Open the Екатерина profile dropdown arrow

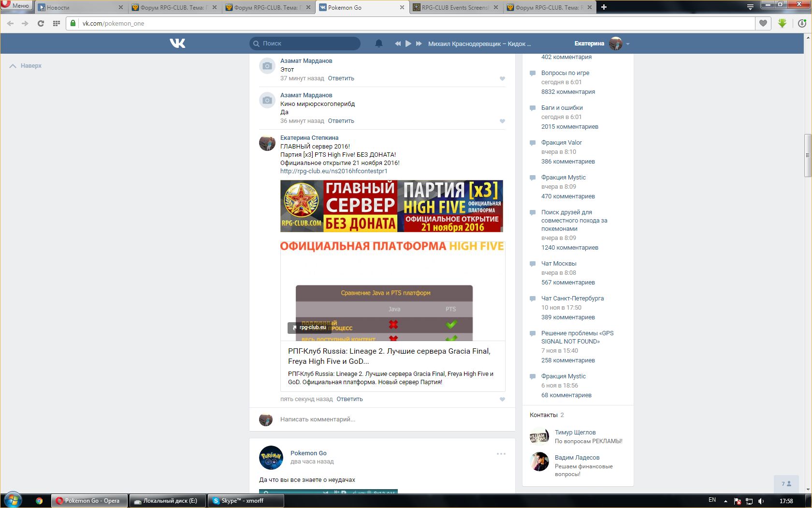coord(628,44)
